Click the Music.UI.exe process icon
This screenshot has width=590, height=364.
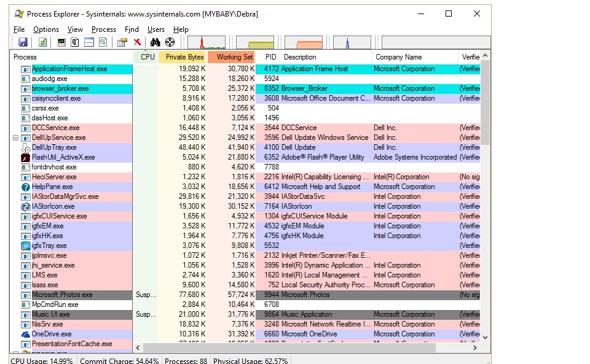26,314
